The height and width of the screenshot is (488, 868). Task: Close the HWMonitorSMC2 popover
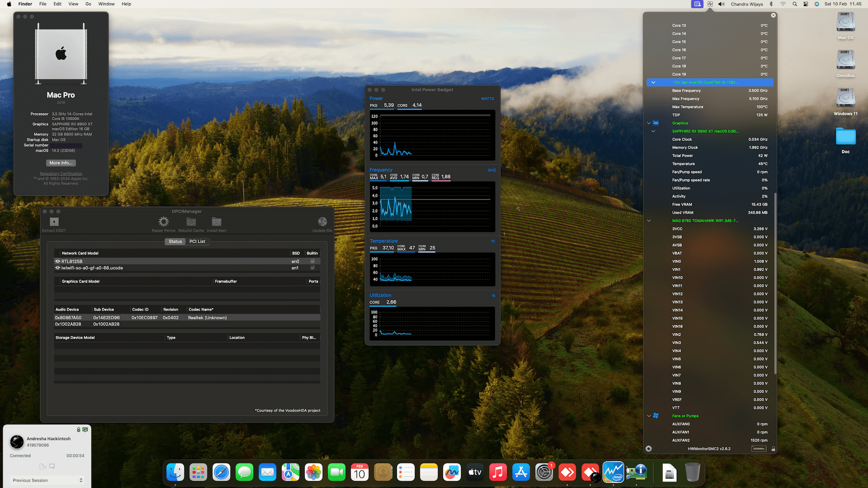[x=774, y=15]
